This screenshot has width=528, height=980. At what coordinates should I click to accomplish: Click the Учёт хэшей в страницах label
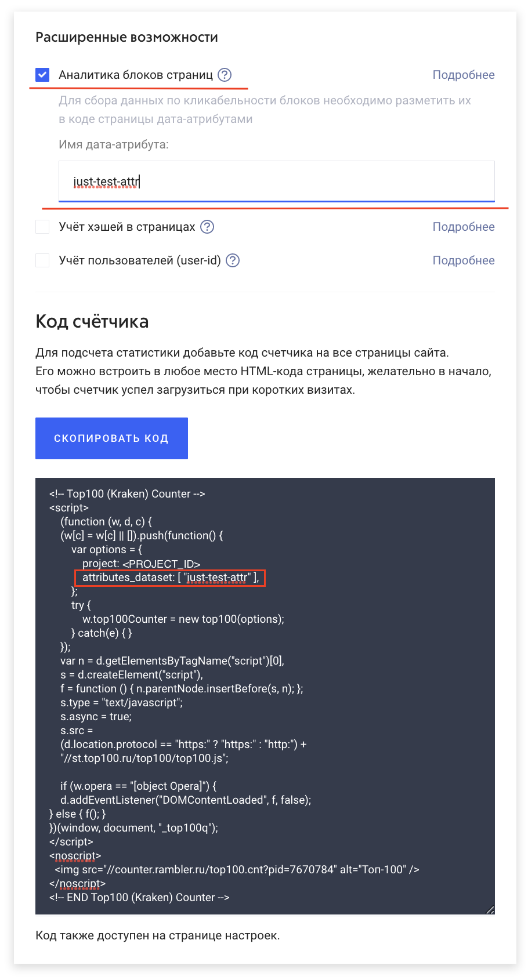pos(127,227)
